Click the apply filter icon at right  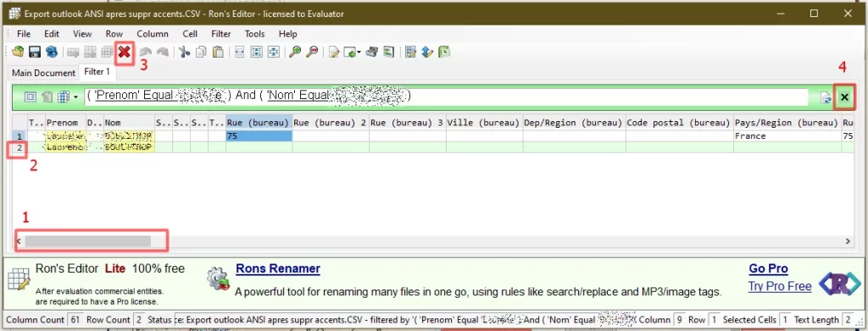click(826, 97)
